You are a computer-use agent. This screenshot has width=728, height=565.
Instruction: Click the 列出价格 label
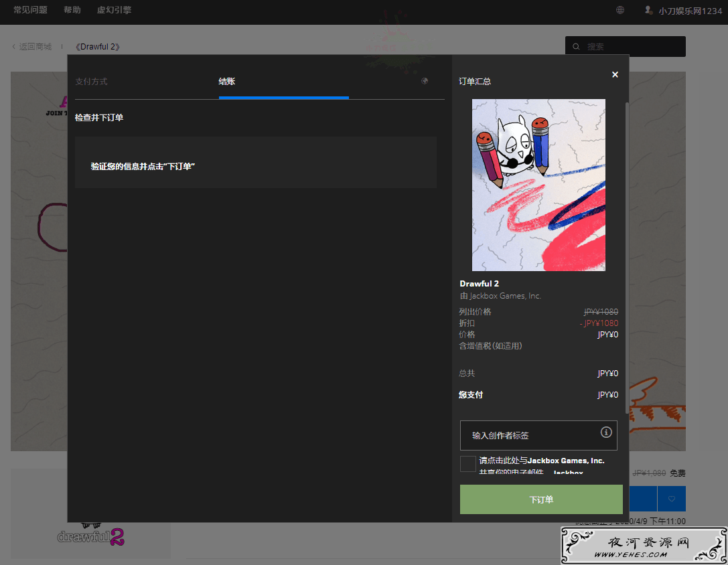pyautogui.click(x=475, y=311)
